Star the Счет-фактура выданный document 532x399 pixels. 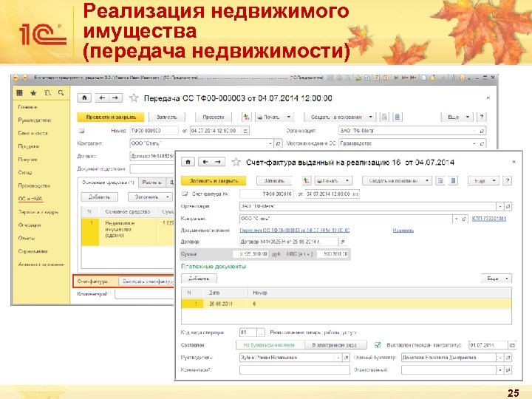coord(236,162)
